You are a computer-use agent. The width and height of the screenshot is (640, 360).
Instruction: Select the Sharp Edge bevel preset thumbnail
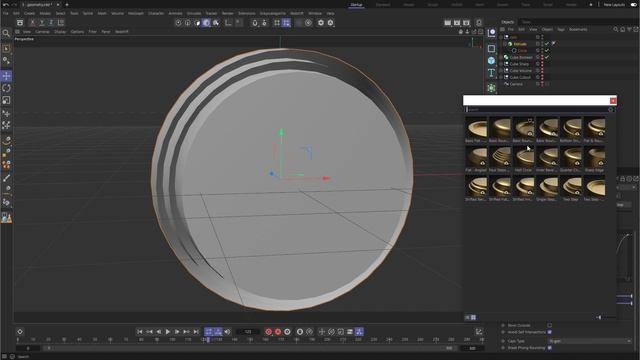click(x=595, y=158)
